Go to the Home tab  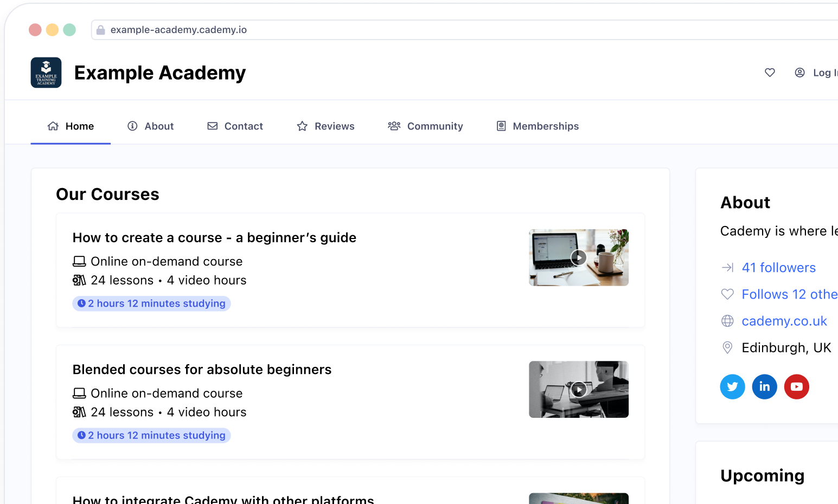tap(71, 126)
